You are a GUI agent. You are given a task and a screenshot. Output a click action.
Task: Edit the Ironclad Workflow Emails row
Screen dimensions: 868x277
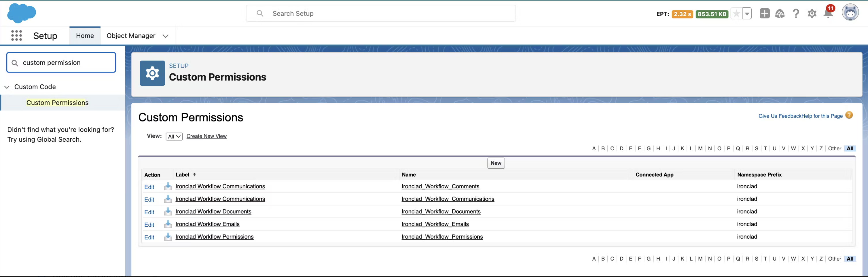149,225
